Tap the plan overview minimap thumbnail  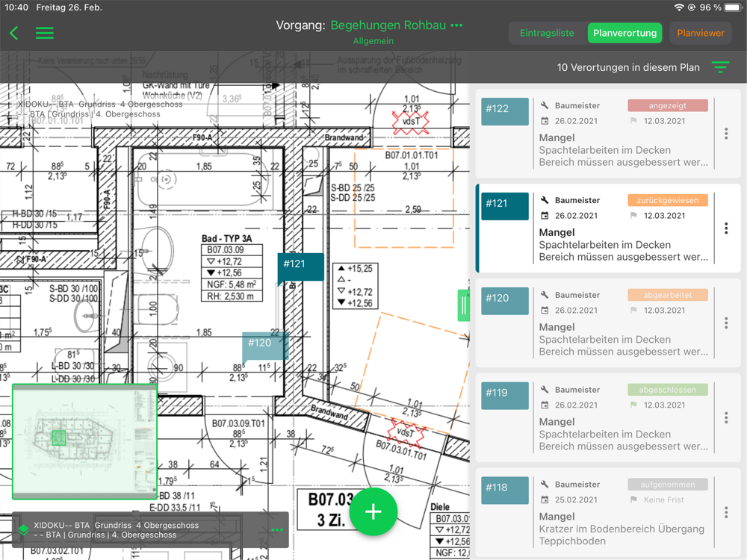pyautogui.click(x=85, y=441)
